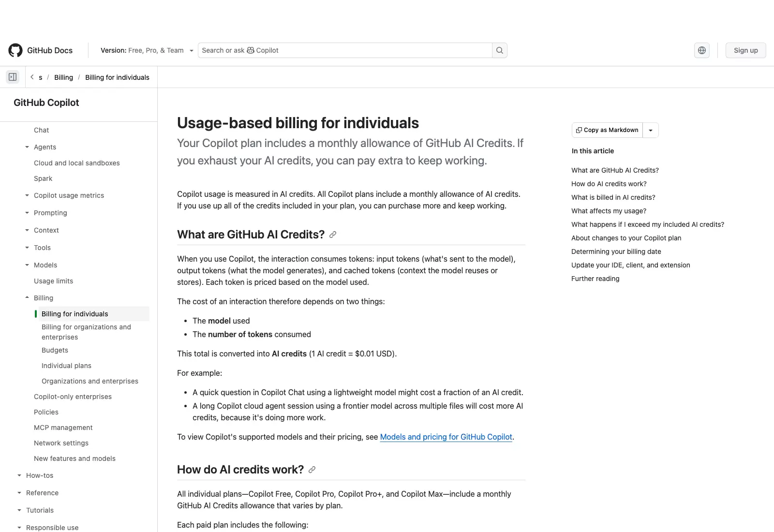Expand the Context sidebar section
Image resolution: width=774 pixels, height=532 pixels.
pos(27,230)
